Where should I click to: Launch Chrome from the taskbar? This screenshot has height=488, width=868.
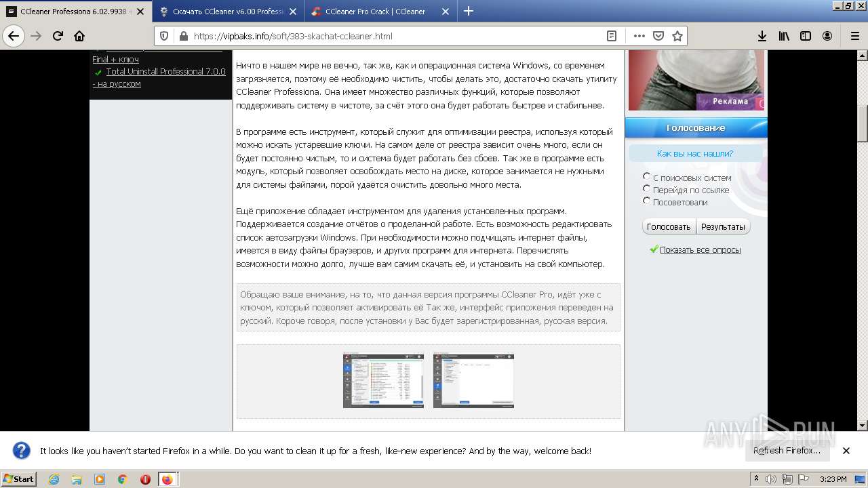[x=122, y=479]
